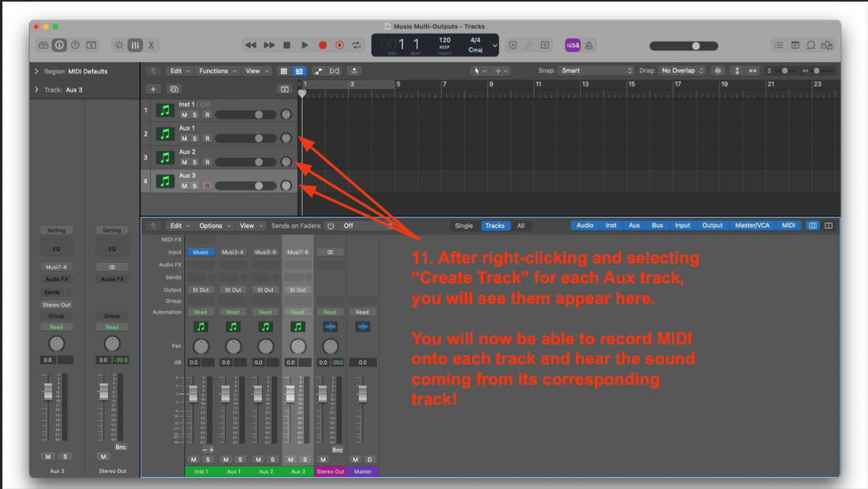Open the Drag No Overlap dropdown
Image resolution: width=868 pixels, height=489 pixels.
[682, 71]
